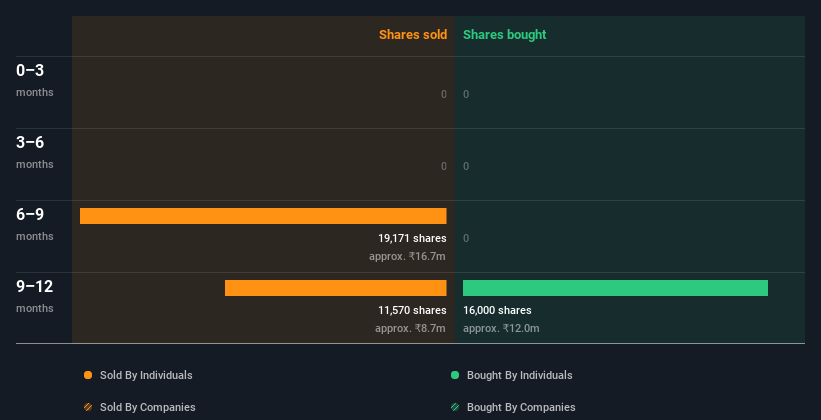The height and width of the screenshot is (420, 821).
Task: Click the bought 0 in 3–6 months row
Action: tap(466, 167)
